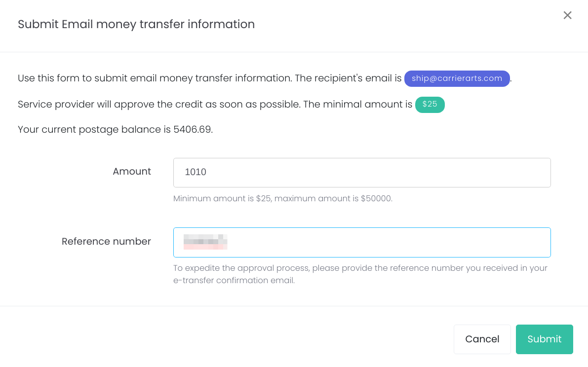Screen dimensions: 588x367
Task: Cancel the money transfer submission
Action: tap(482, 339)
